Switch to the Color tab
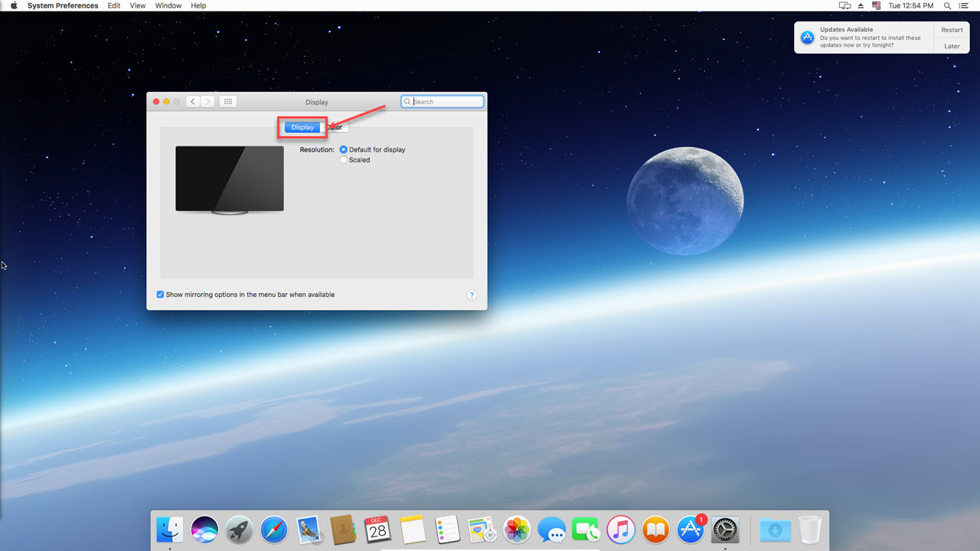Viewport: 980px width, 551px height. 335,127
